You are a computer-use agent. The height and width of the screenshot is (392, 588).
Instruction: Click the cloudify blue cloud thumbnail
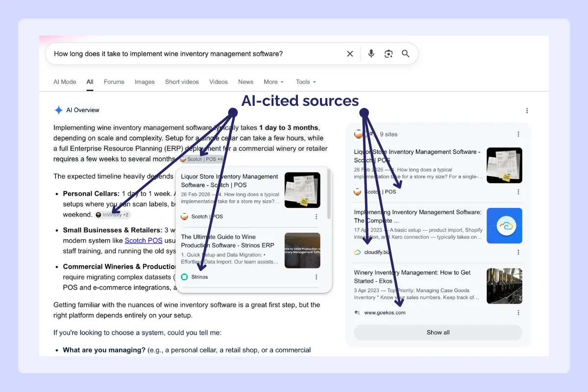[504, 226]
